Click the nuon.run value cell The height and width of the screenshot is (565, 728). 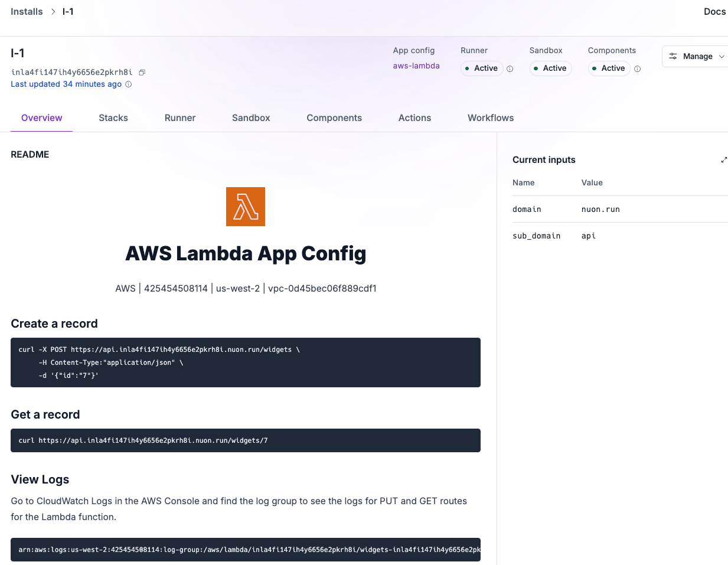point(600,210)
